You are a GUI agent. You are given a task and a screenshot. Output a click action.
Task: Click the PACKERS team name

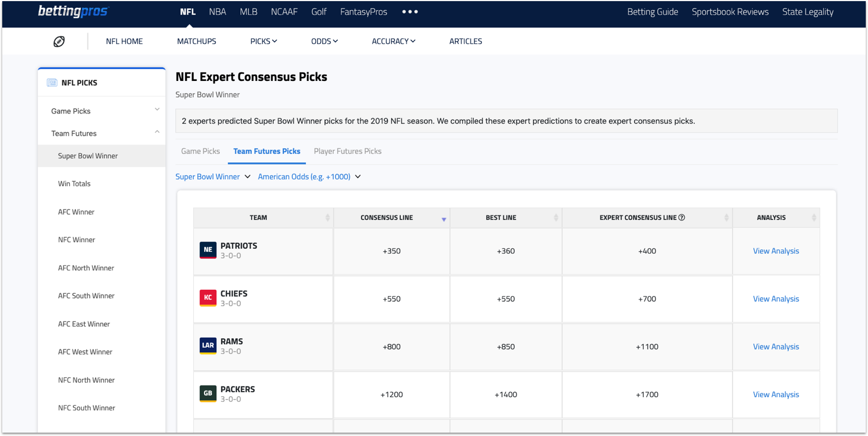click(x=238, y=389)
